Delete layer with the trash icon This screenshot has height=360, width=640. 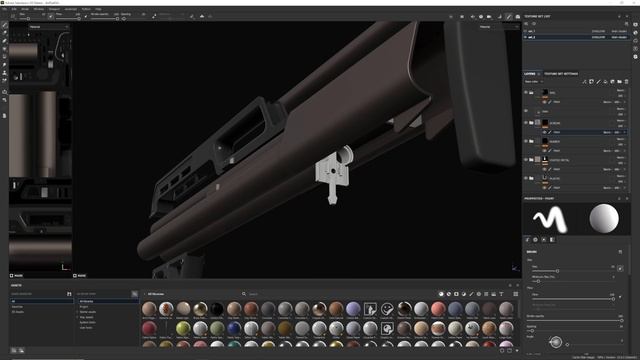coord(627,82)
